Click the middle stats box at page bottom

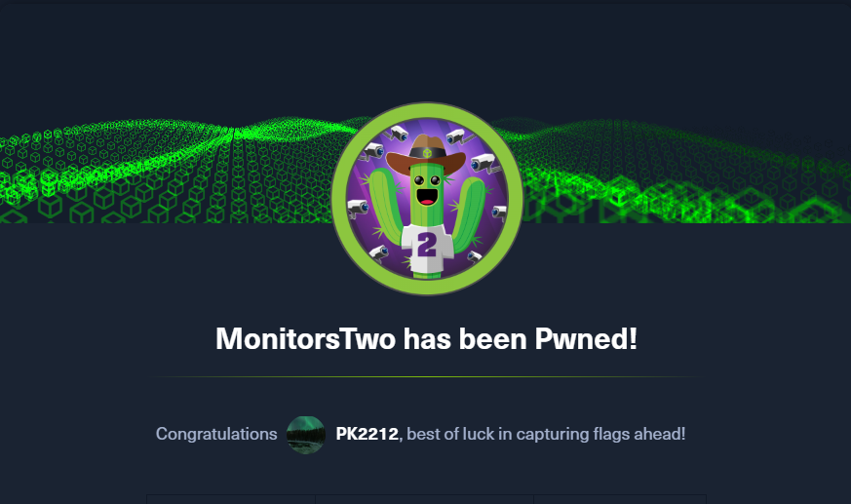coord(424,500)
